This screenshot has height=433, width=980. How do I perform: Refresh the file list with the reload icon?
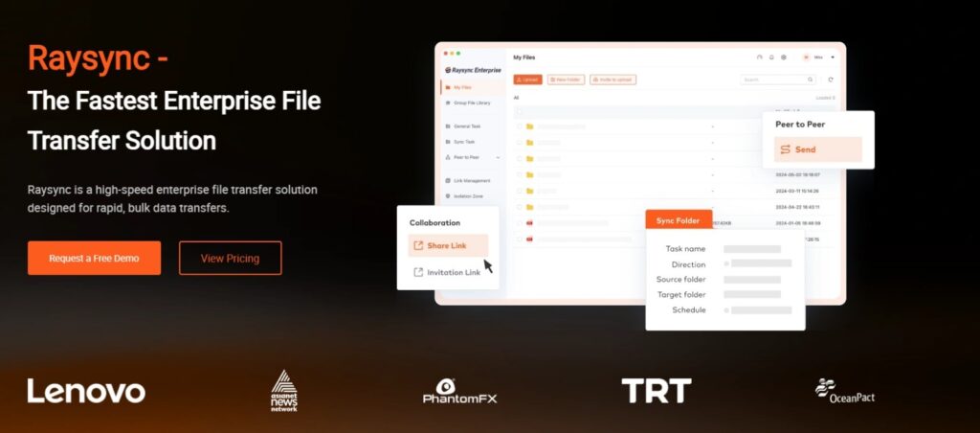pos(831,80)
